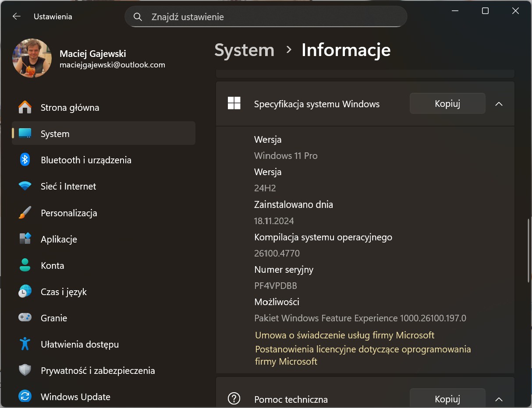The width and height of the screenshot is (532, 408).
Task: Open the Granie section
Action: tap(104, 318)
